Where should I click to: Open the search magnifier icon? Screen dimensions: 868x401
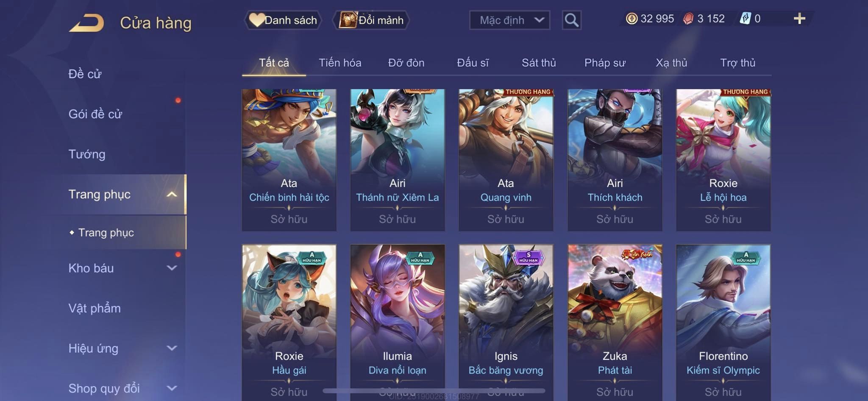point(571,20)
